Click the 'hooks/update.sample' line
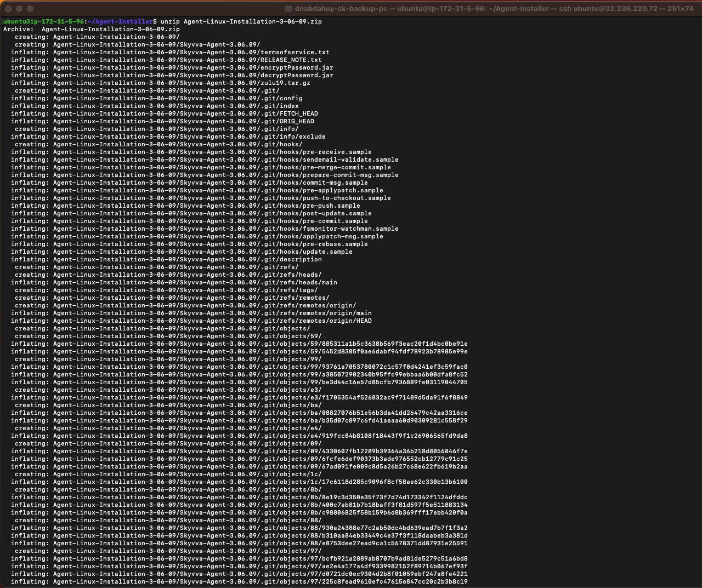The height and width of the screenshot is (588, 702). pos(182,252)
